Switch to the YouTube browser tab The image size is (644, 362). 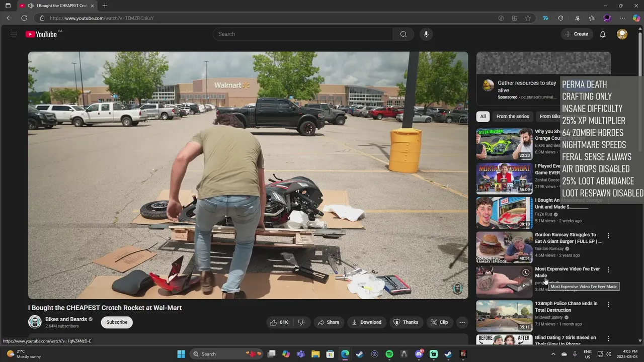[57, 6]
